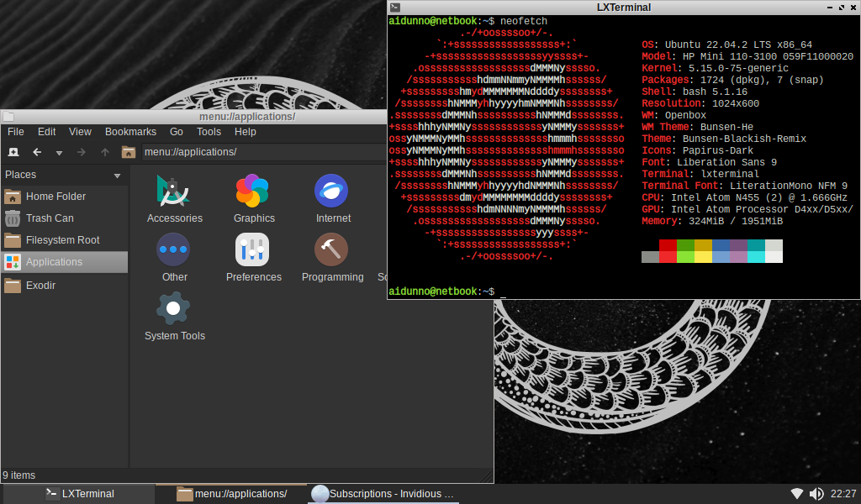Open the Programming category icon

tap(331, 249)
